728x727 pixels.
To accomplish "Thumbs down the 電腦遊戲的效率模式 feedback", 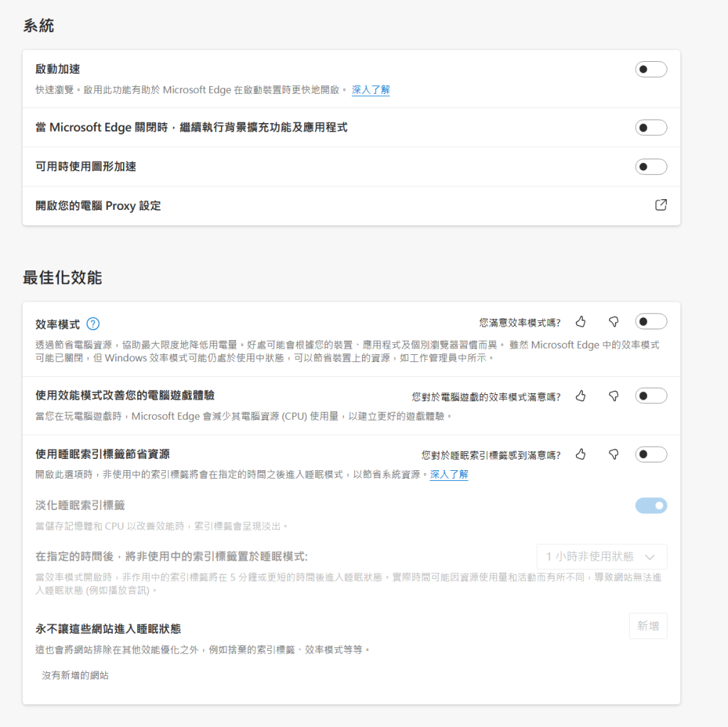I will click(x=614, y=396).
